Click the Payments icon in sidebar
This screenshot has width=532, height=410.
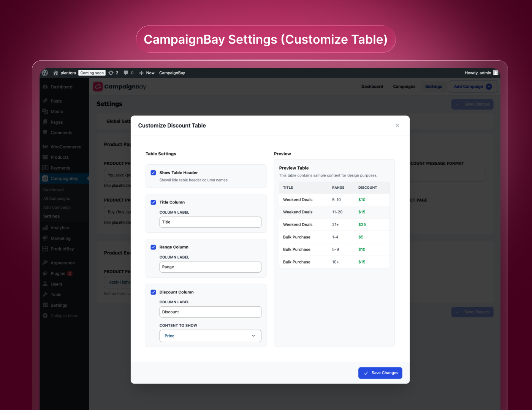pos(45,168)
